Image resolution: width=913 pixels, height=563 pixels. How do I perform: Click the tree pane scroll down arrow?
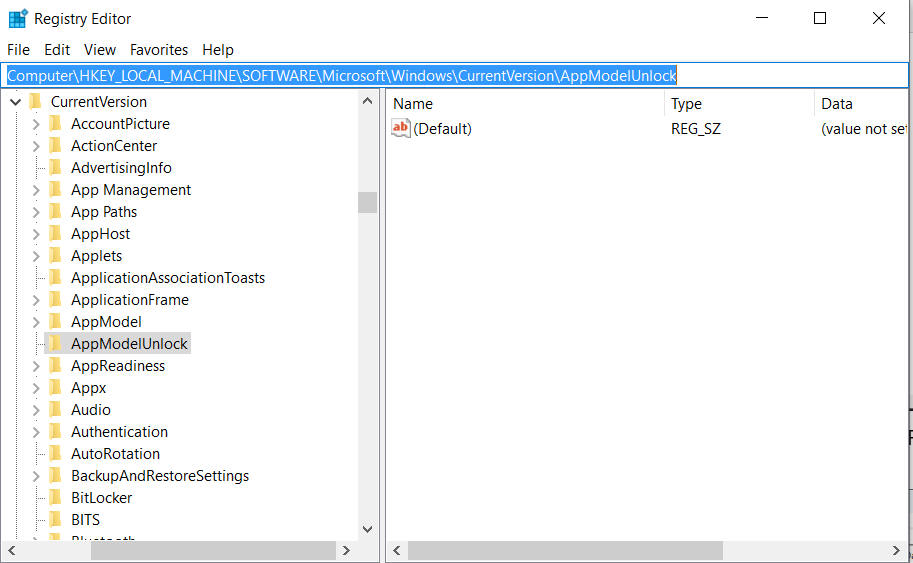tap(367, 529)
